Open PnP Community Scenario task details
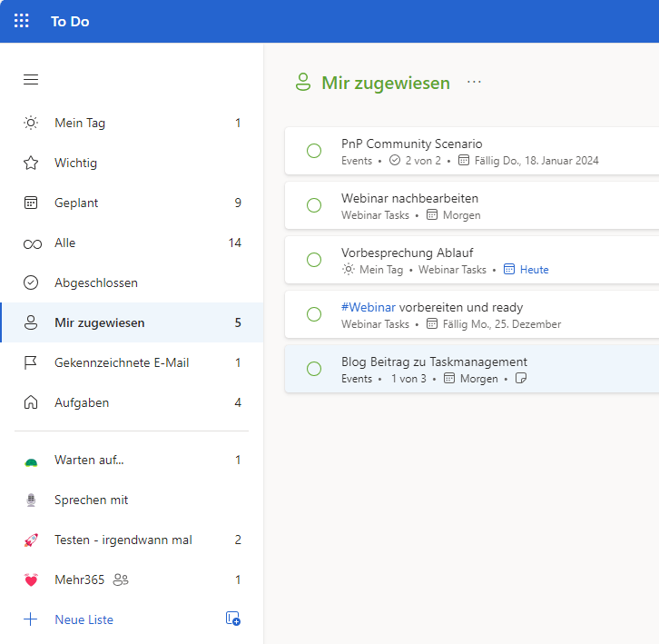Image resolution: width=659 pixels, height=644 pixels. (472, 151)
